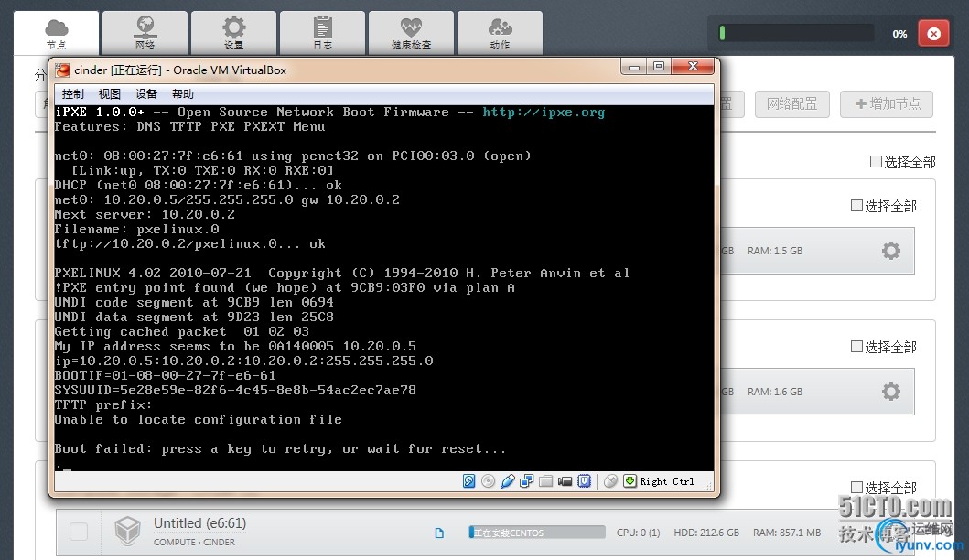Viewport: 969px width, 560px height.
Task: Open the 控制 menu in VirtualBox
Action: click(x=73, y=94)
